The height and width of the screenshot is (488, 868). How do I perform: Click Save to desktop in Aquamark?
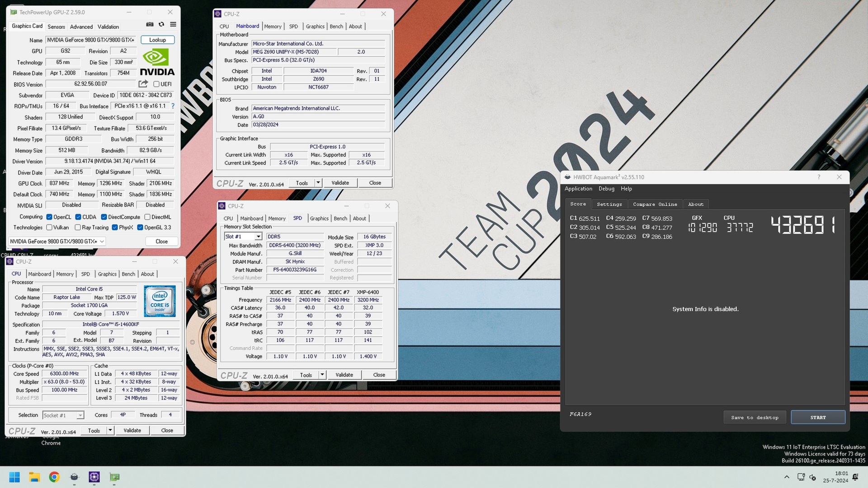click(x=755, y=418)
